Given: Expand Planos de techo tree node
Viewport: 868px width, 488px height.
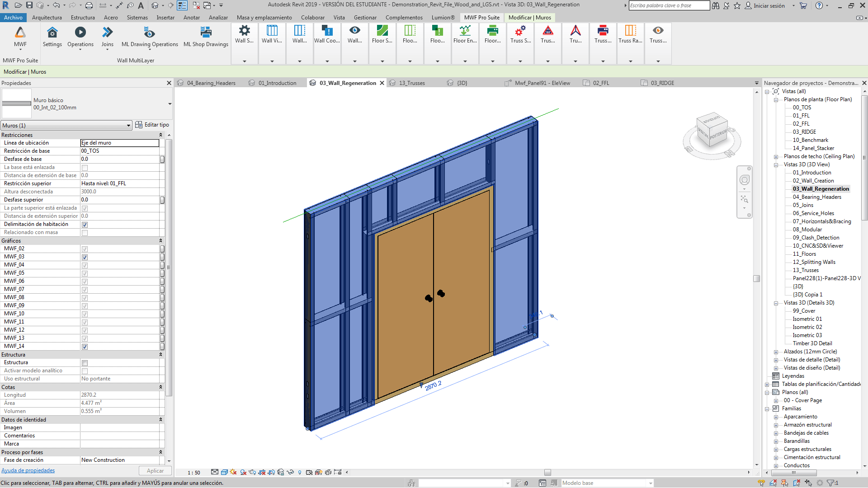Looking at the screenshot, I should 776,157.
